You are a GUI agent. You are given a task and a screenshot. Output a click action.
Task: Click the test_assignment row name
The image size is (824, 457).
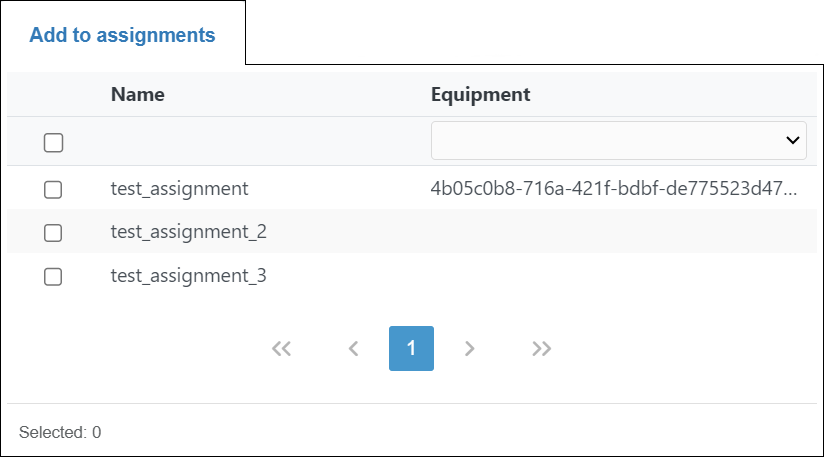point(179,188)
